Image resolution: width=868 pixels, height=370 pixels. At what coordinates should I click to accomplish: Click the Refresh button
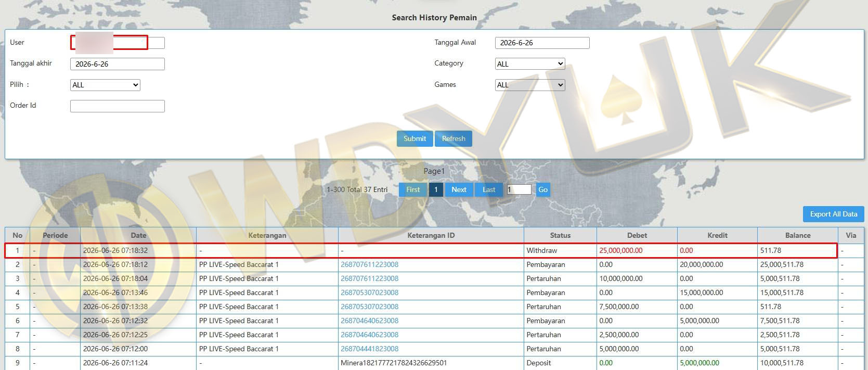coord(454,138)
